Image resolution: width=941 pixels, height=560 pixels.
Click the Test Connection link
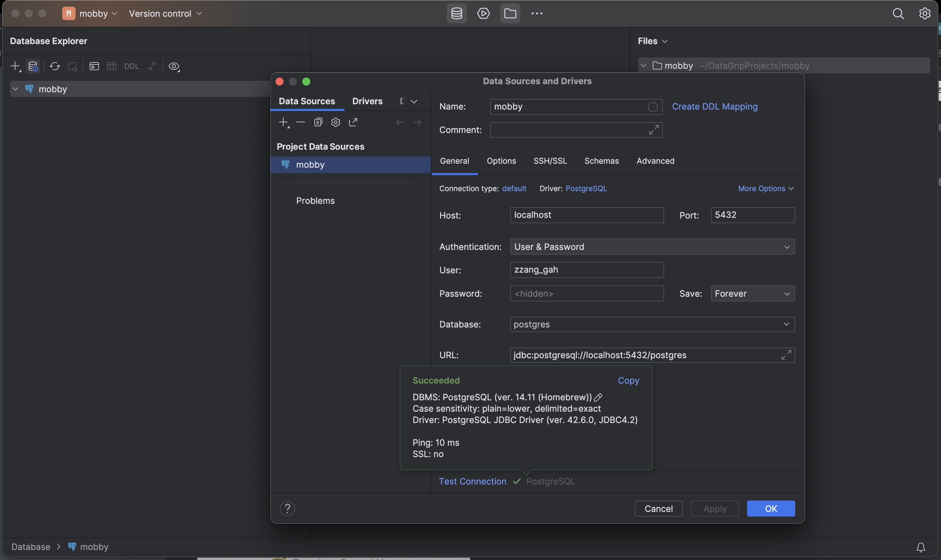[472, 481]
